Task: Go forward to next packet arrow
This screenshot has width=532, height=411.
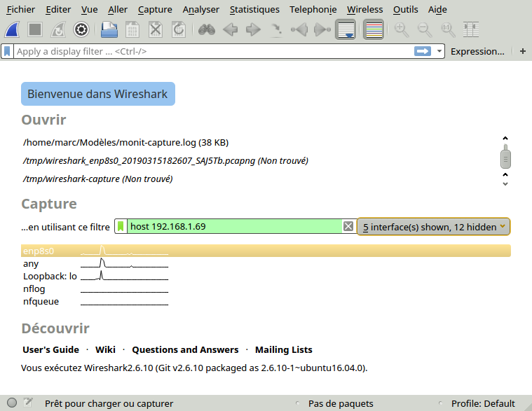Action: click(253, 29)
